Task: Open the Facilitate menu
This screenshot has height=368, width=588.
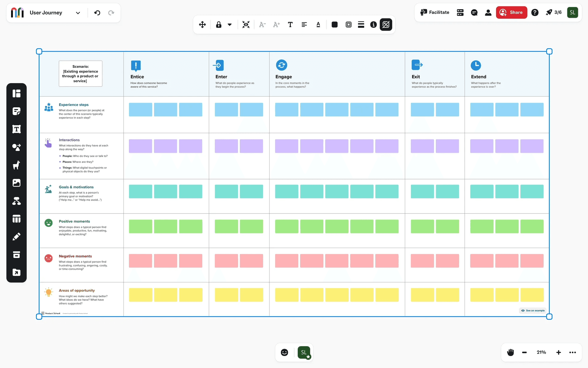Action: (435, 13)
